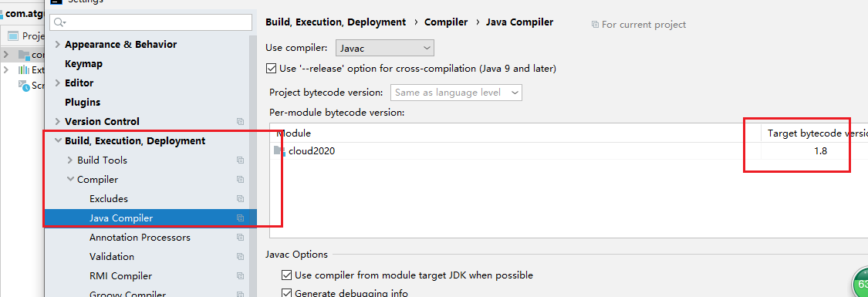
Task: Toggle Use compiler from module target JDK
Action: point(287,275)
